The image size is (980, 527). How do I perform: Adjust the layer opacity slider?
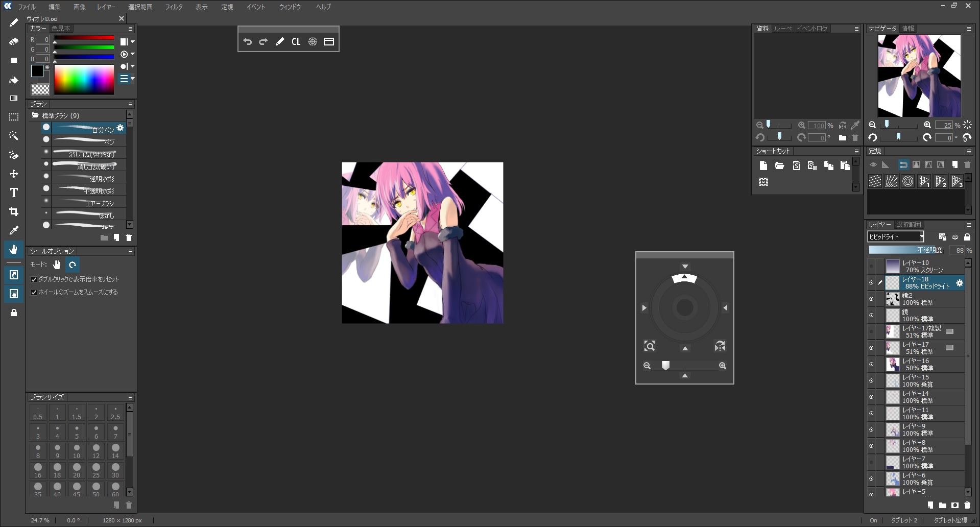coord(907,250)
